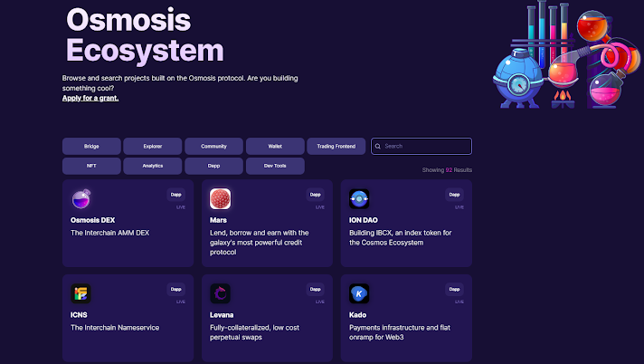Focus the Search input field
This screenshot has width=644, height=364.
click(421, 147)
